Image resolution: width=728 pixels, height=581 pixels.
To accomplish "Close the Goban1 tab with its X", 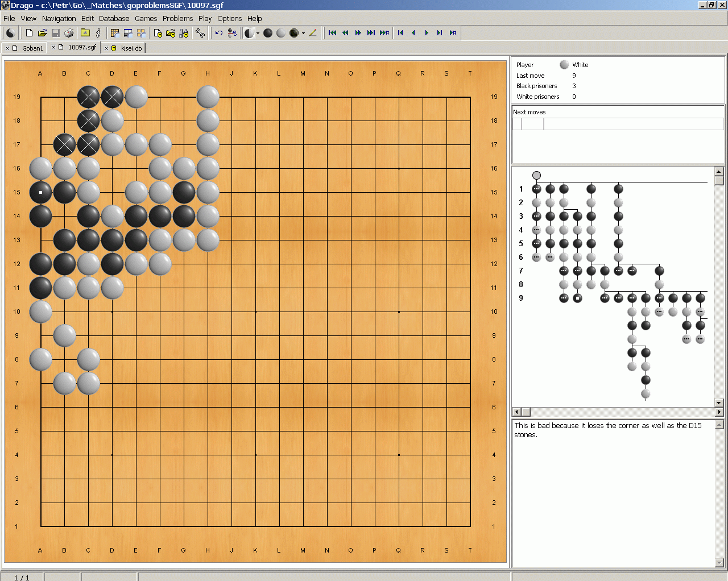I will [7, 48].
